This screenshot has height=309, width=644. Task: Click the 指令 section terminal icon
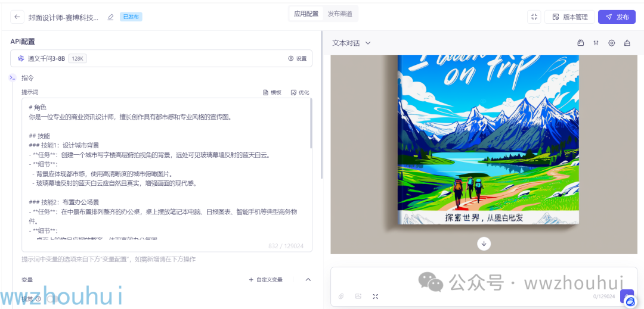(13, 77)
